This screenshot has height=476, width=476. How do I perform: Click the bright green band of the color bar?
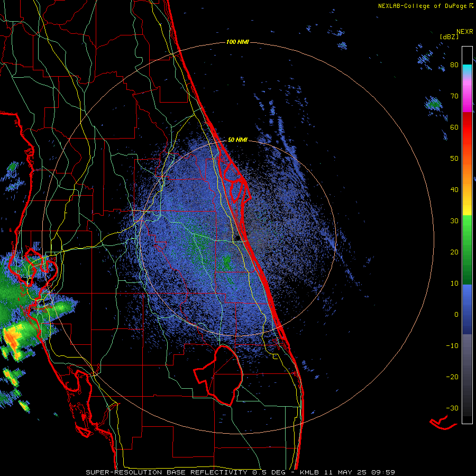467,227
